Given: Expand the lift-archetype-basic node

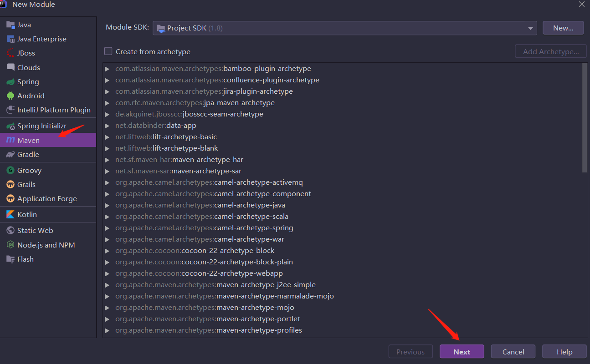Looking at the screenshot, I should (x=107, y=137).
